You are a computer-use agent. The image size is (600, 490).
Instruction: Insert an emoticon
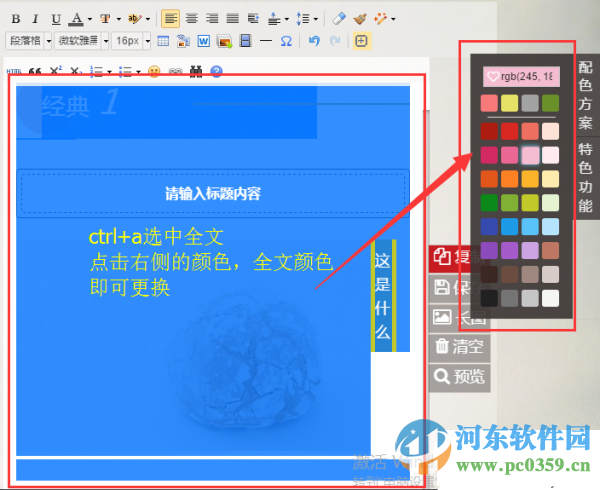click(x=154, y=71)
